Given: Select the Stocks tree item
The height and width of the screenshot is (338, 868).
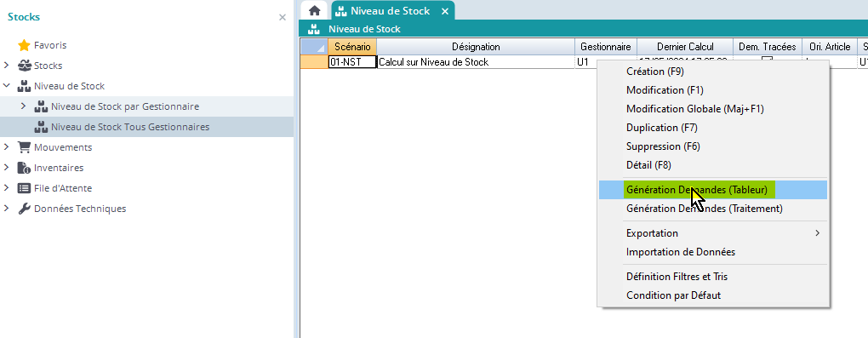Looking at the screenshot, I should click(x=49, y=66).
